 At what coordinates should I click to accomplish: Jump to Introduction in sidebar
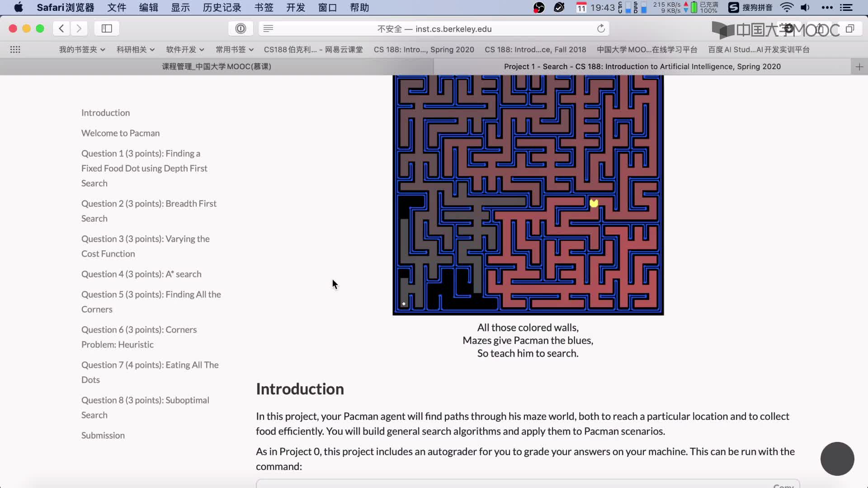(x=105, y=113)
